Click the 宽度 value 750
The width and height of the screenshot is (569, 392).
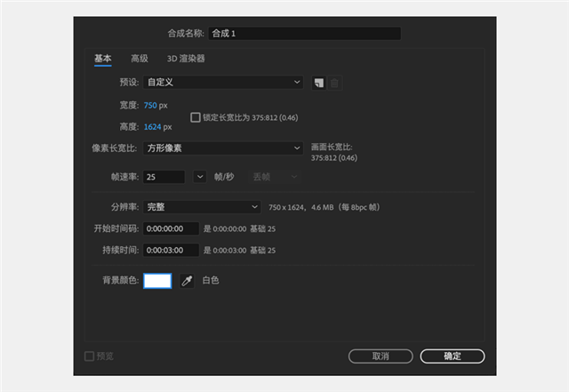coord(149,105)
